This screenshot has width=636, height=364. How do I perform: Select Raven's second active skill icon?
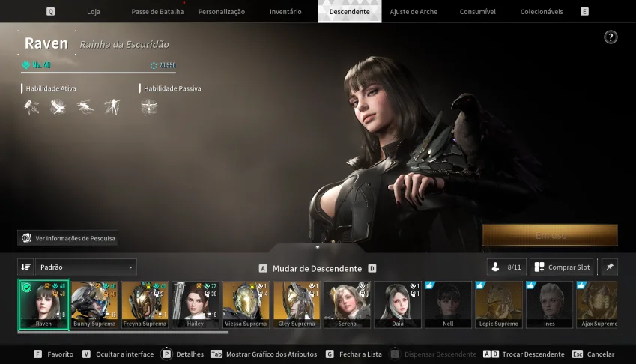click(x=58, y=107)
